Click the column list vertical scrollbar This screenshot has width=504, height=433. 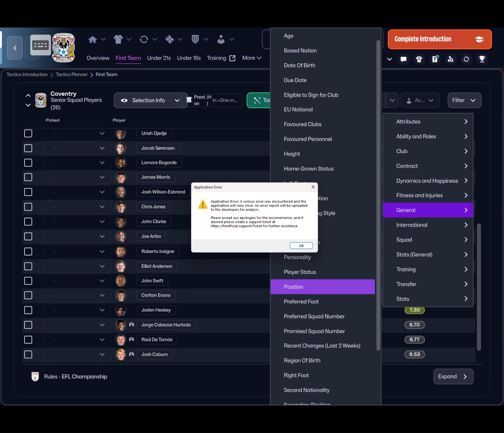point(378,195)
